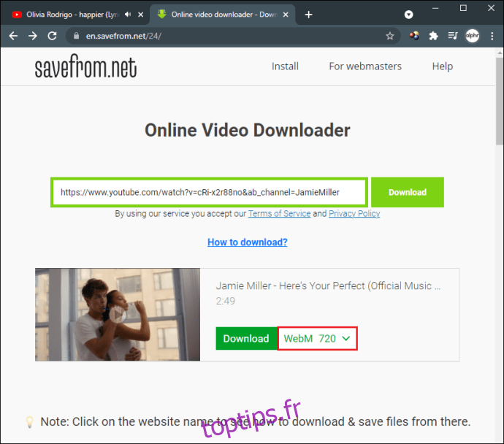Viewport: 504px width, 444px height.
Task: Click the light green Download button
Action: pyautogui.click(x=408, y=192)
